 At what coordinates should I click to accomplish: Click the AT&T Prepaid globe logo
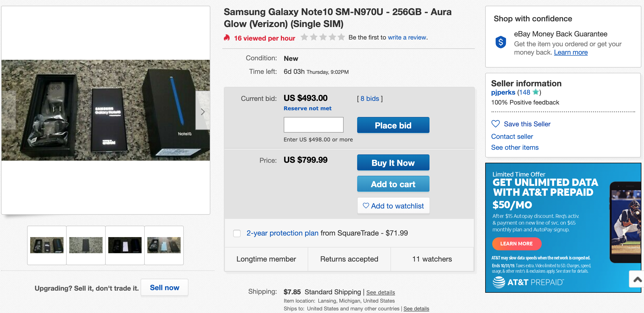[499, 282]
